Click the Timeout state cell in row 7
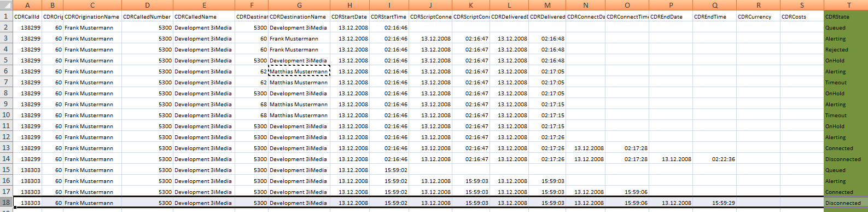This screenshot has width=868, height=212. pyautogui.click(x=846, y=82)
